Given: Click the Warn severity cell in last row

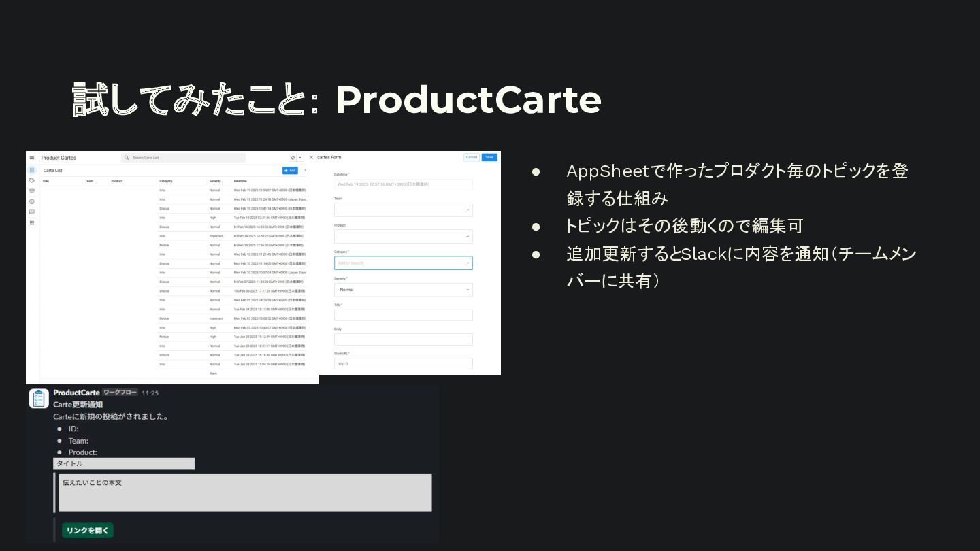Looking at the screenshot, I should pos(214,373).
